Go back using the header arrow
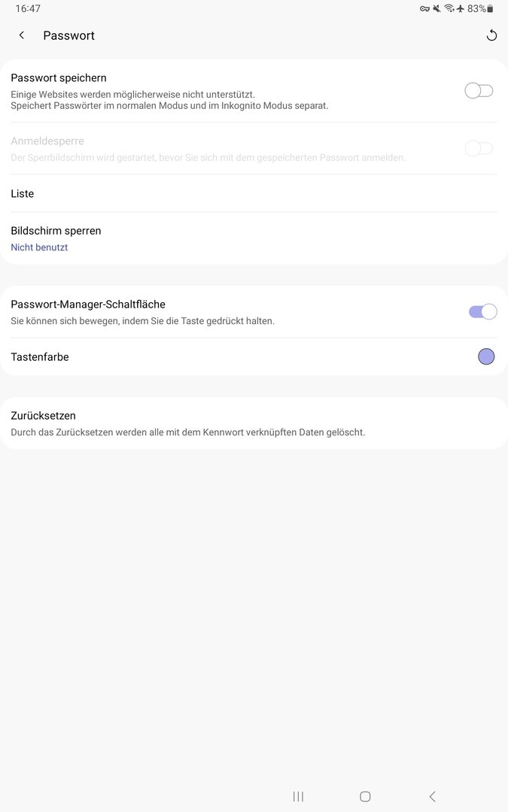The width and height of the screenshot is (508, 812). [22, 35]
